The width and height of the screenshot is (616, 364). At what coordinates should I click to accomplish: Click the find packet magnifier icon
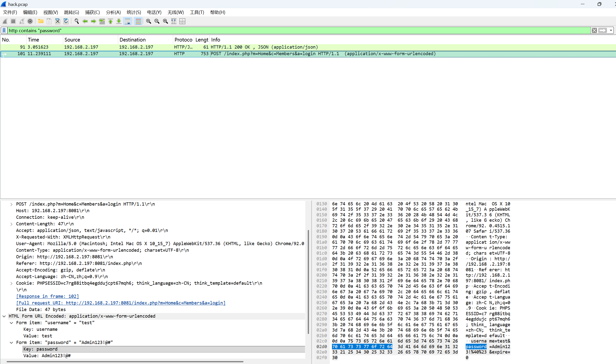[77, 21]
